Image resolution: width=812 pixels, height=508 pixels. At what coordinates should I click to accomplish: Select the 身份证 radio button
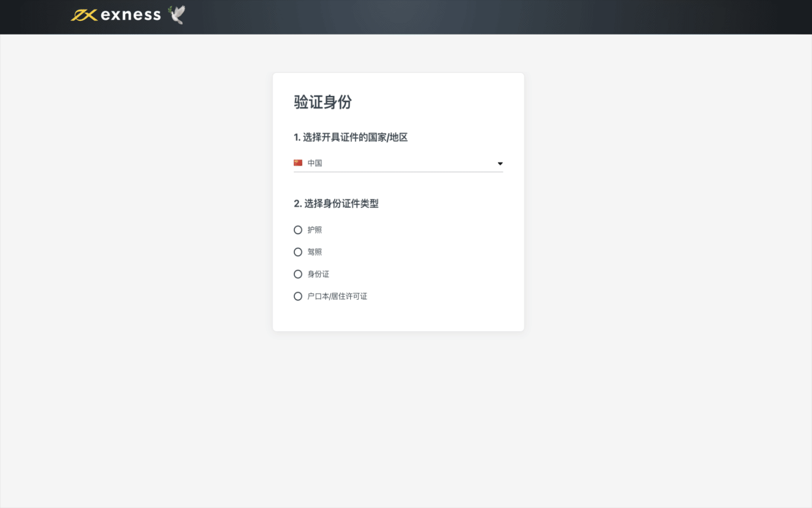point(298,274)
